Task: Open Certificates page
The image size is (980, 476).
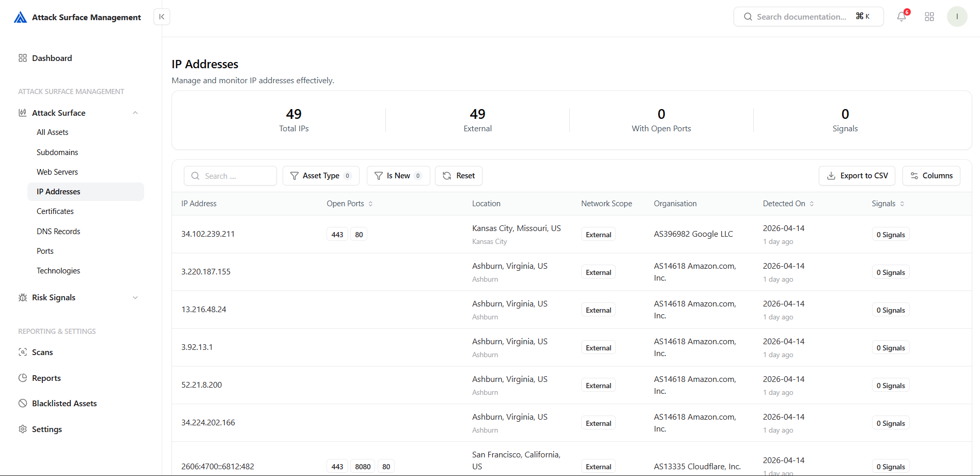Action: 55,211
